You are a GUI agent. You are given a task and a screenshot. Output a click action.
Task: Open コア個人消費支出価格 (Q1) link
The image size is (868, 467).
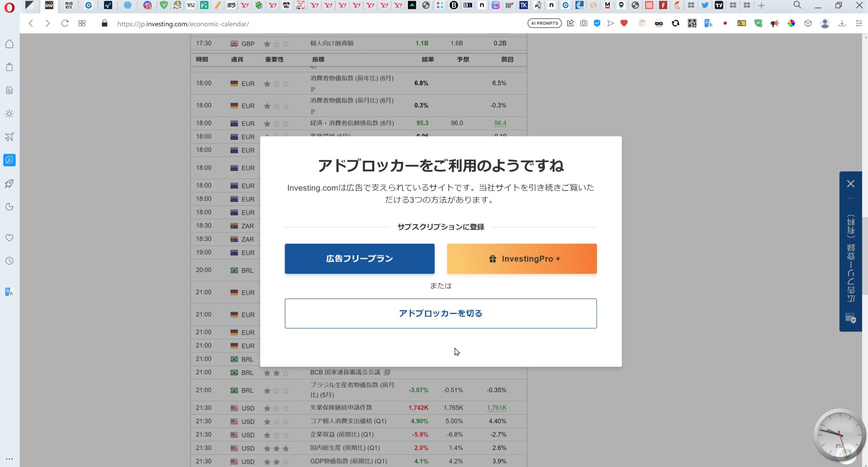coord(348,421)
